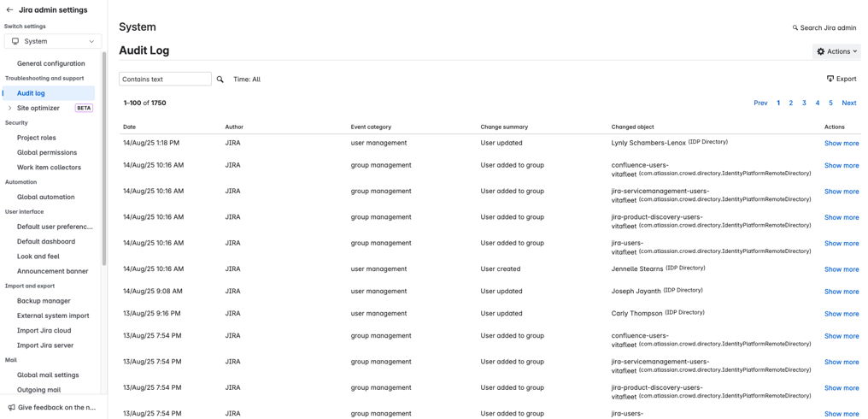
Task: Open the Time: All filter
Action: pos(247,80)
